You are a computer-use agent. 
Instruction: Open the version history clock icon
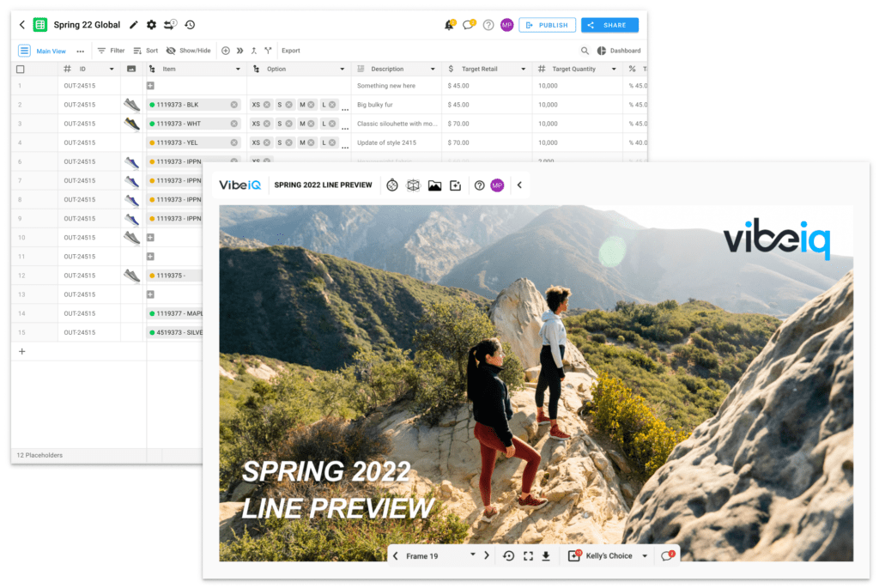tap(190, 25)
